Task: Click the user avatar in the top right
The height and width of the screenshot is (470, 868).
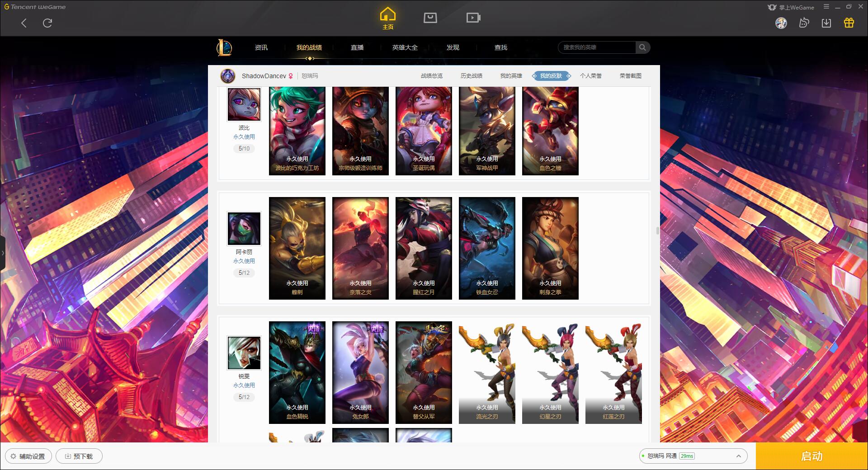Action: (x=781, y=23)
